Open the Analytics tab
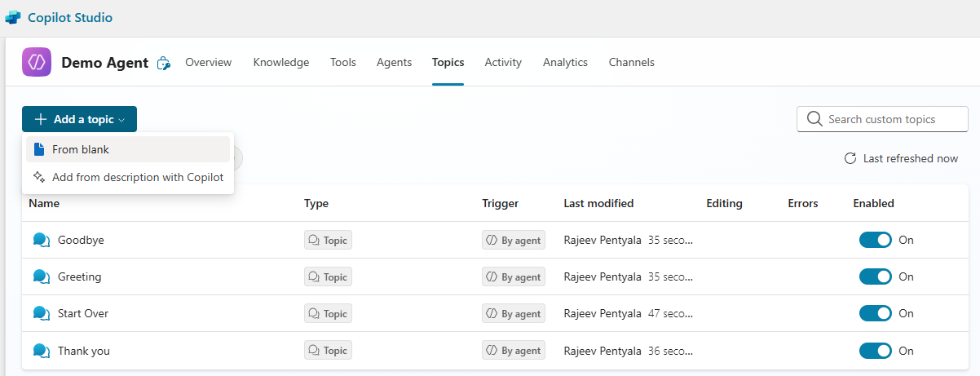980x376 pixels. (565, 62)
